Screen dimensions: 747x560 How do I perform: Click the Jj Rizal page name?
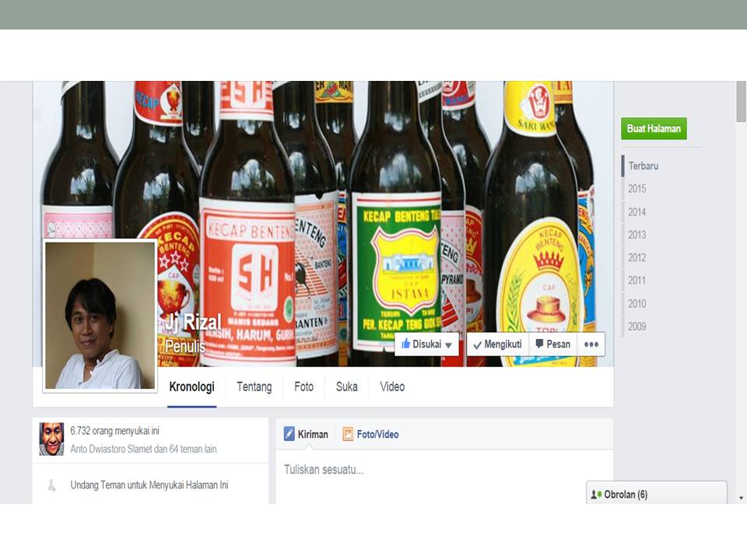(193, 322)
